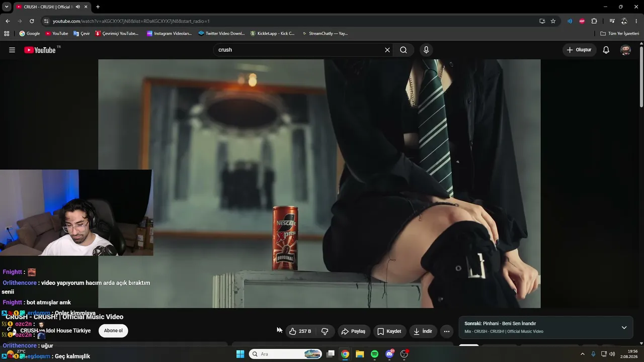Go back in browser history
Screen dimensions: 644x362
coord(8,21)
